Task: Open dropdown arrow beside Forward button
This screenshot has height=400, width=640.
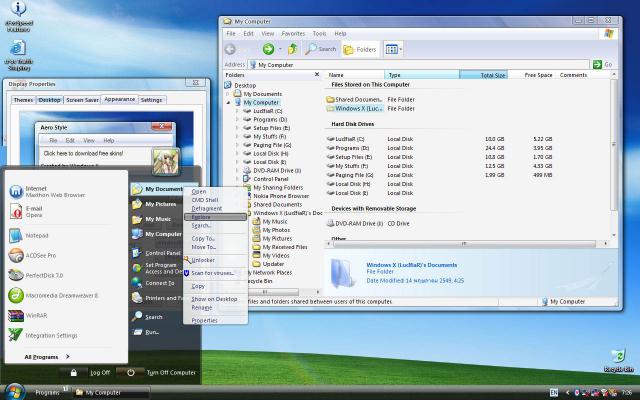Action: [280, 49]
